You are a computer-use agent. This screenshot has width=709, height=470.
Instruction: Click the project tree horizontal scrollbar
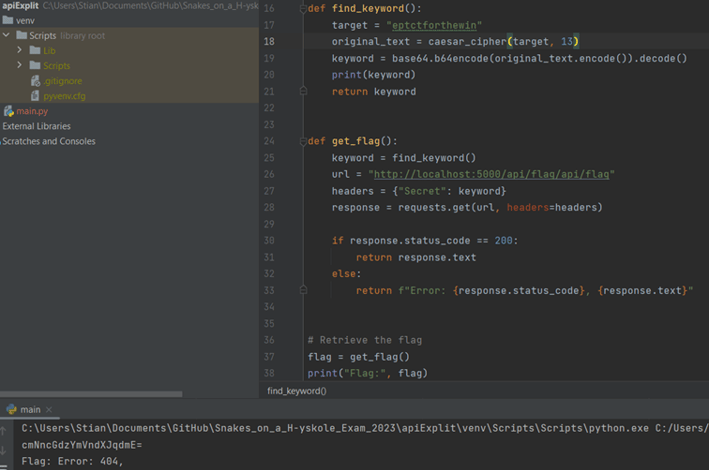pos(91,394)
